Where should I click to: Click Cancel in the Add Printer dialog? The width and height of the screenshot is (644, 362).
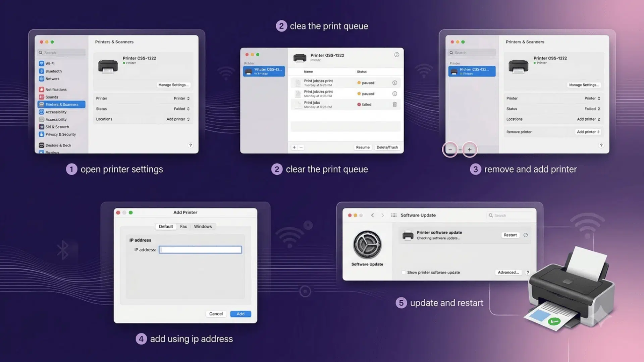pyautogui.click(x=216, y=314)
